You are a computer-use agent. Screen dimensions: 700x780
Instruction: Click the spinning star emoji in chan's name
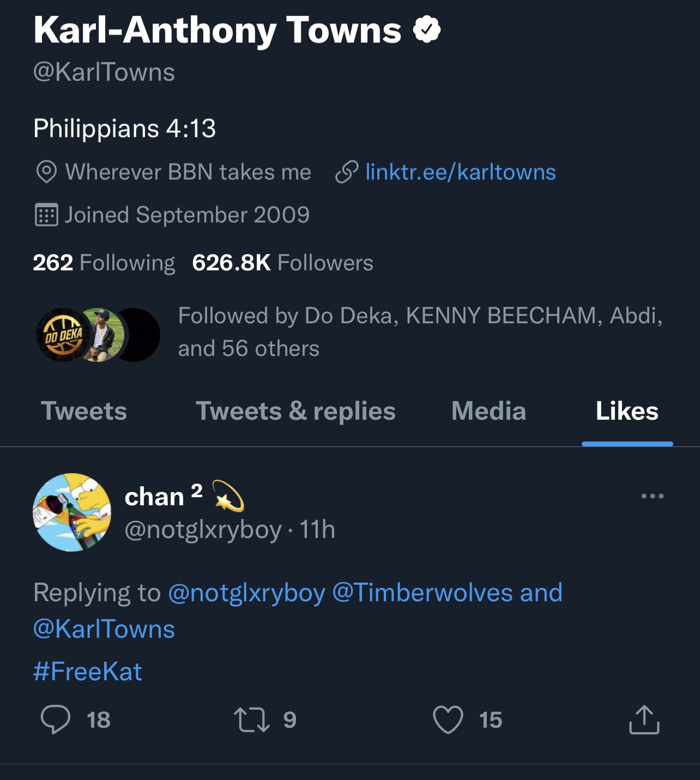(227, 495)
